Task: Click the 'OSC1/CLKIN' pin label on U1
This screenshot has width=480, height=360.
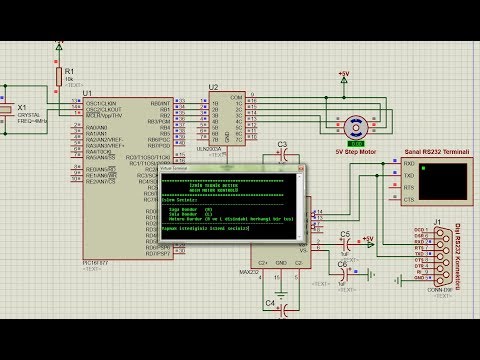Action: coord(101,103)
